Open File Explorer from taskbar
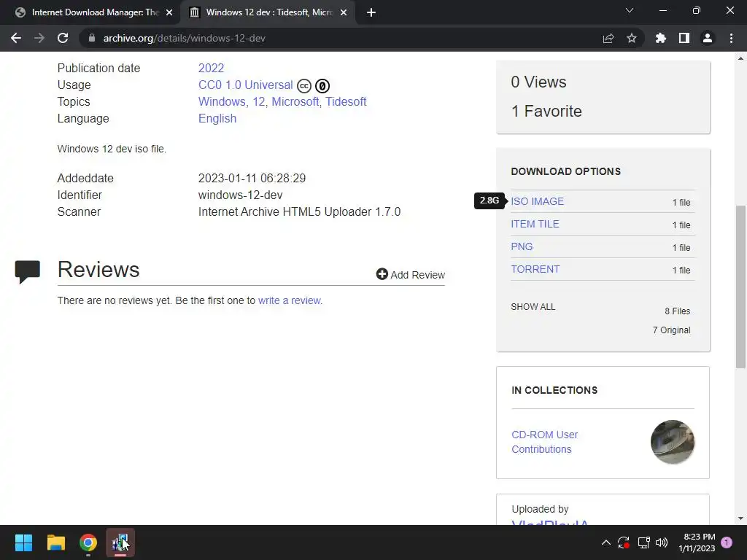Viewport: 747px width, 560px height. [x=55, y=542]
